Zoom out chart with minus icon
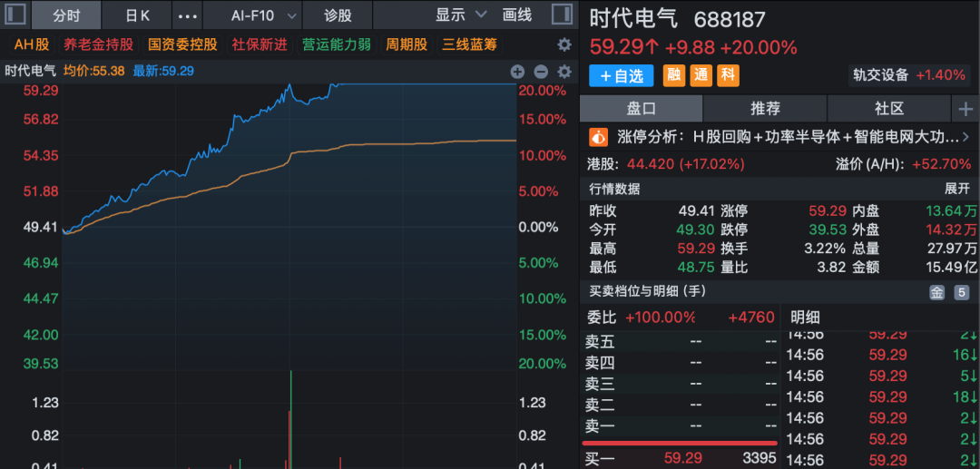This screenshot has height=469, width=980. click(x=541, y=71)
